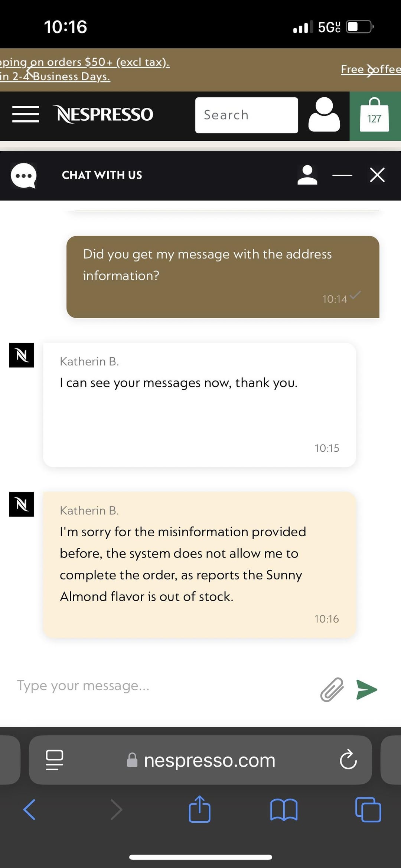Open the Safari share sheet
Viewport: 401px width, 868px height.
200,809
